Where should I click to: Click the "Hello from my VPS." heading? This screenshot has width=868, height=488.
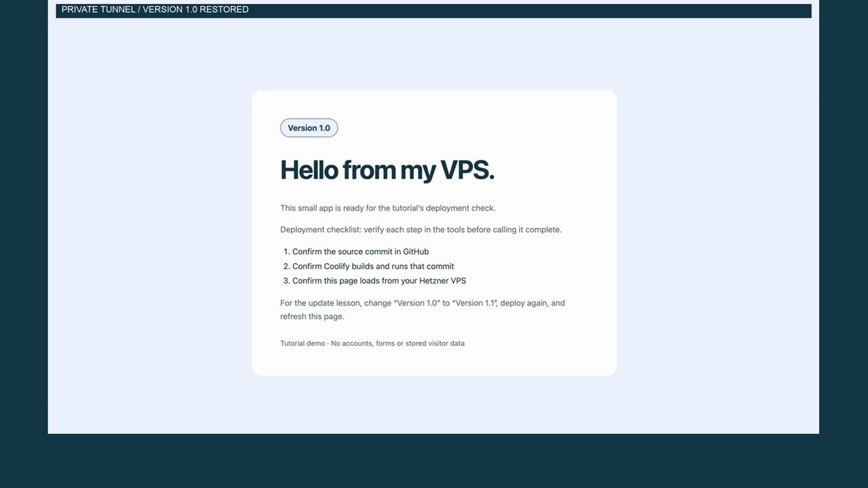click(x=387, y=170)
